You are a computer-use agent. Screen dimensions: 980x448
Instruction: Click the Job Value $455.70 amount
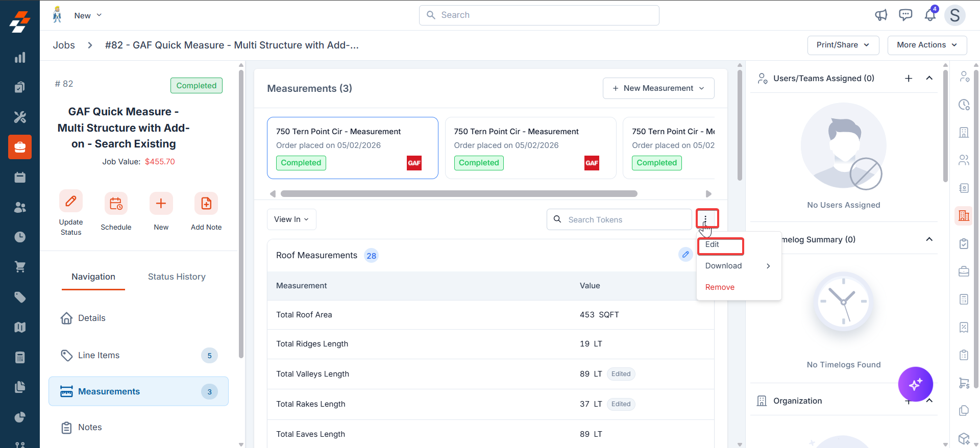(160, 162)
